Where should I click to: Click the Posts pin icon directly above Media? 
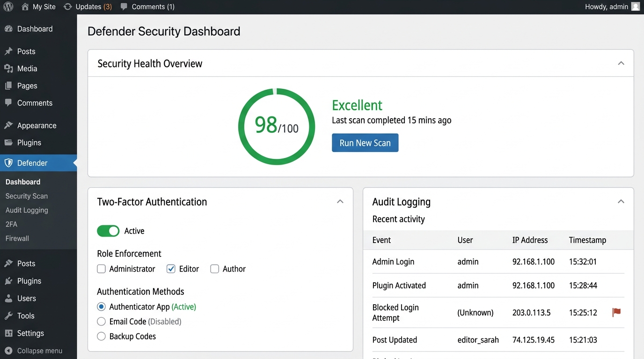click(x=8, y=51)
